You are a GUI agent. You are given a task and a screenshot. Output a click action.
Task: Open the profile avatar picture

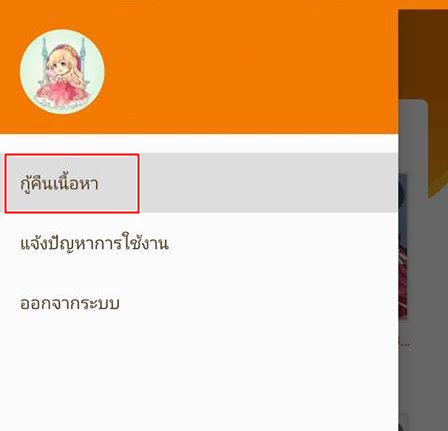(62, 71)
